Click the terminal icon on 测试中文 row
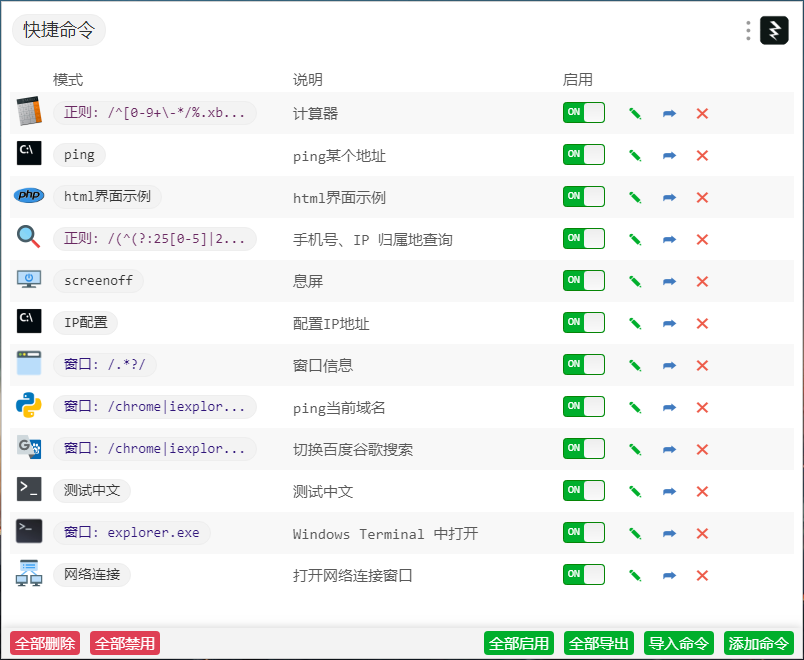Image resolution: width=804 pixels, height=660 pixels. tap(28, 490)
